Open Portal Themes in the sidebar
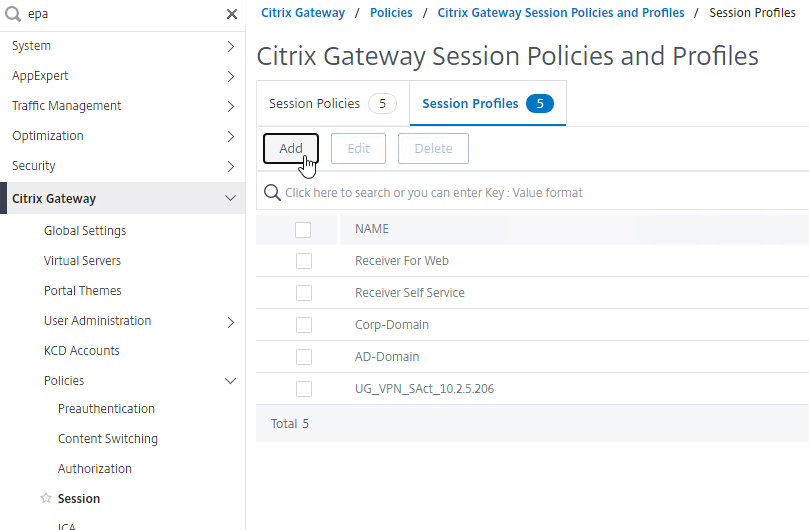Image resolution: width=809 pixels, height=530 pixels. click(83, 291)
